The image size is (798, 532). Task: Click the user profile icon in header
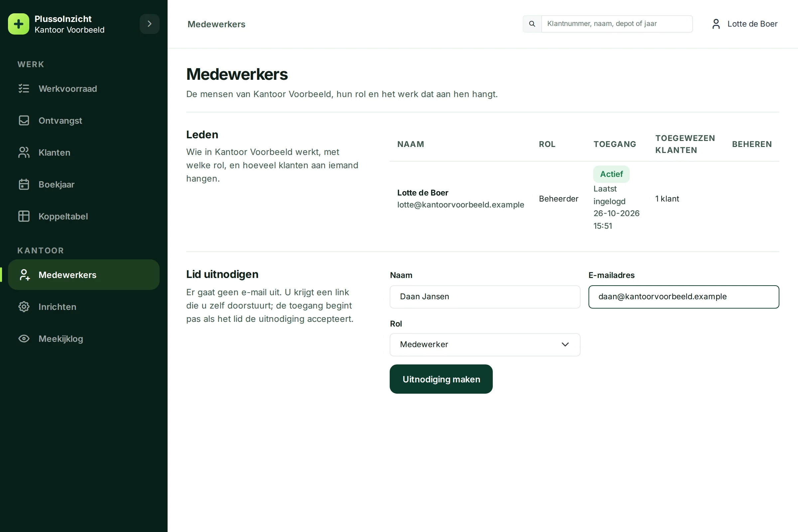pos(716,24)
